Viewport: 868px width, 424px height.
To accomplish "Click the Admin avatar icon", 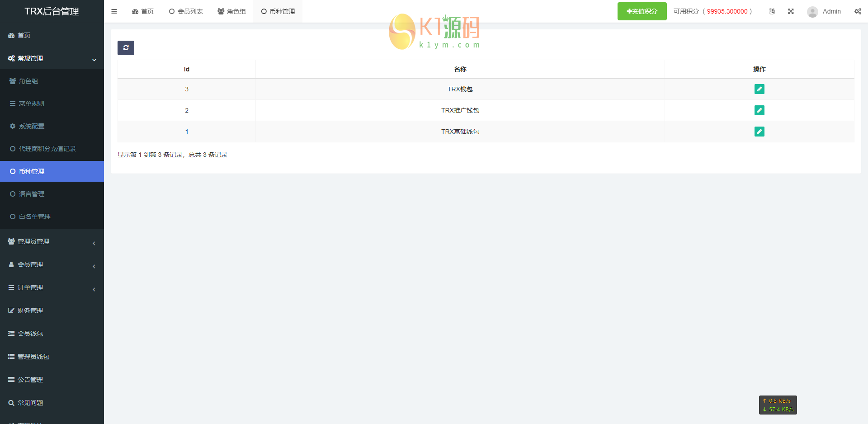I will click(812, 12).
